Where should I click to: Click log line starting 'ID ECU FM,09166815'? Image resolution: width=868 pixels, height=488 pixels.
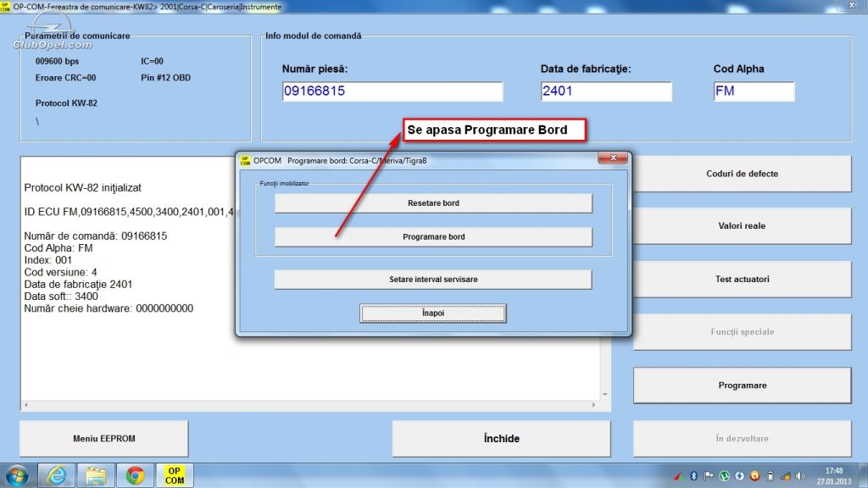[x=129, y=212]
